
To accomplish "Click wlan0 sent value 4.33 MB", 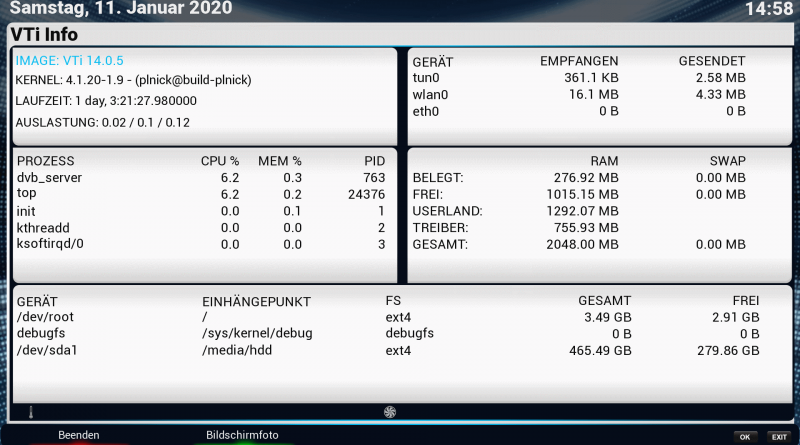I will click(721, 94).
